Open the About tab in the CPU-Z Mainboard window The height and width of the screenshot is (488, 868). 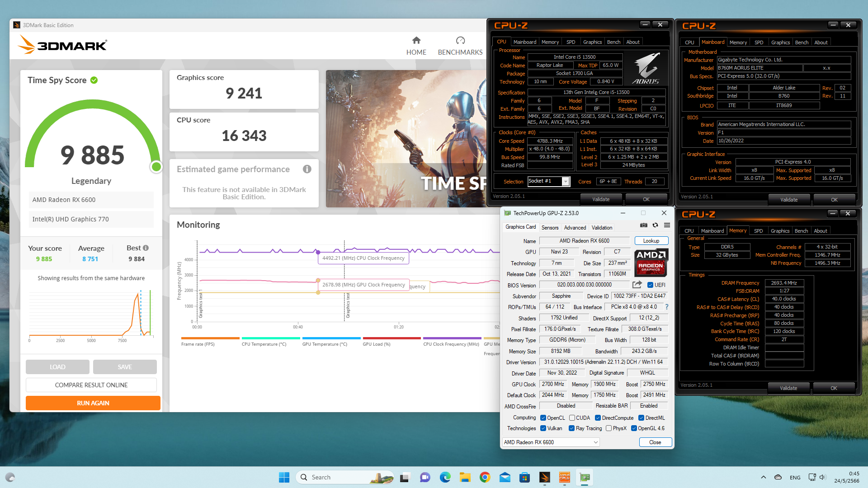point(821,42)
